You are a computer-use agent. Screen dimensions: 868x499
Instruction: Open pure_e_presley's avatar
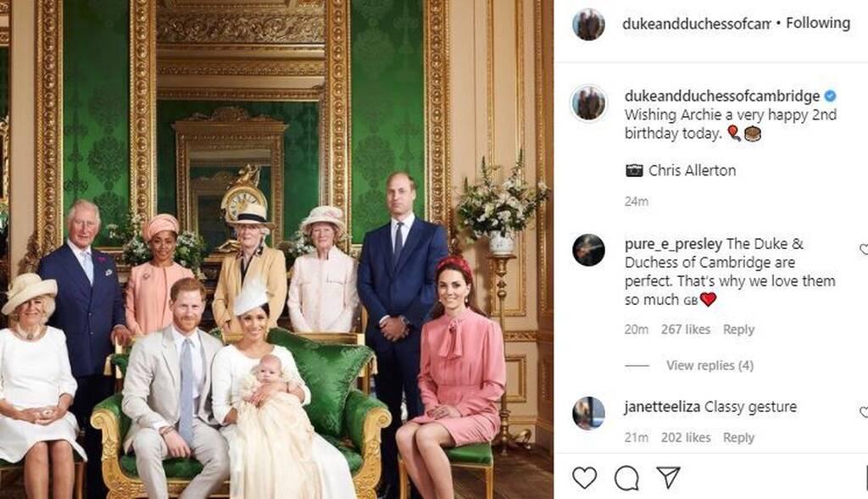tap(588, 250)
